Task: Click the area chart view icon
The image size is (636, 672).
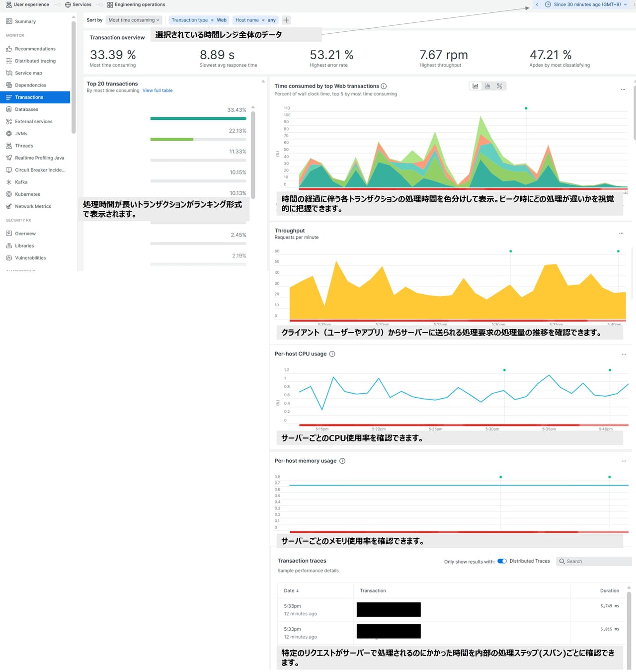Action: click(x=476, y=86)
